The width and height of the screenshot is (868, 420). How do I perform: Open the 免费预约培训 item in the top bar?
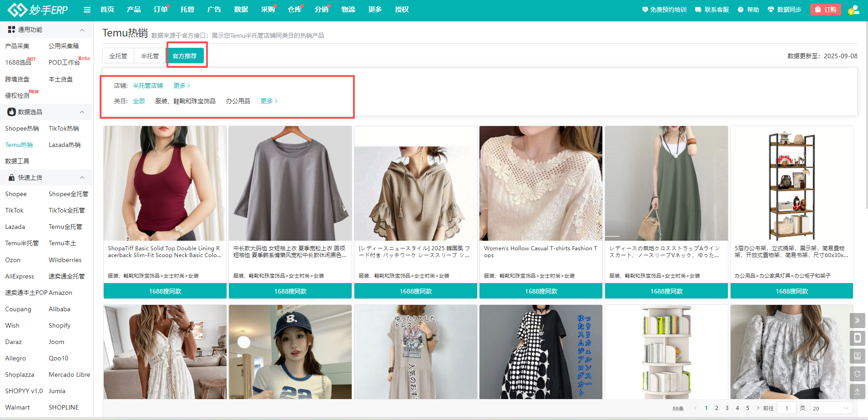point(664,10)
